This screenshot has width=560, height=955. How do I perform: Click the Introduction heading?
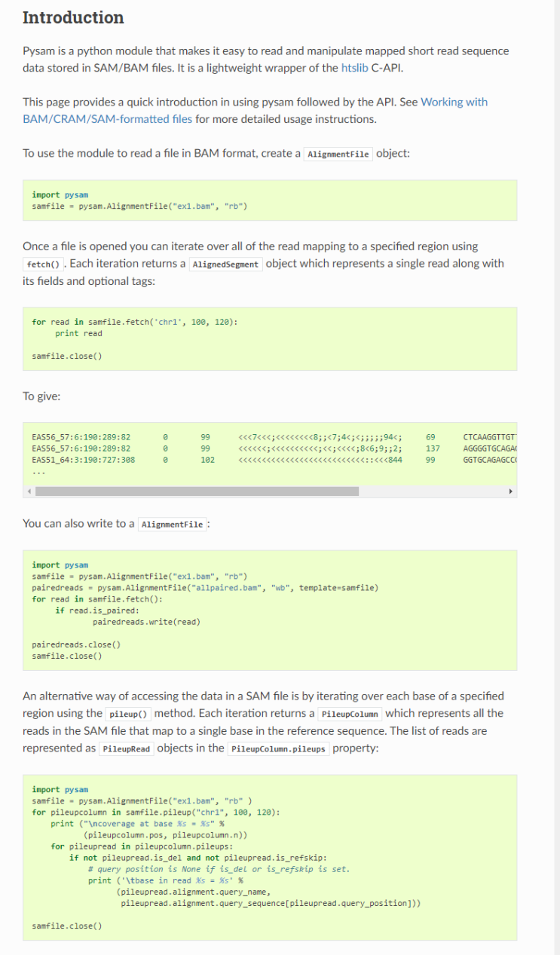pos(73,17)
